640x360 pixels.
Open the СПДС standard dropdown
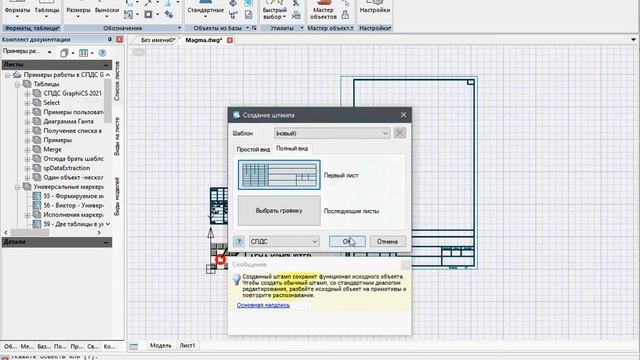point(284,242)
